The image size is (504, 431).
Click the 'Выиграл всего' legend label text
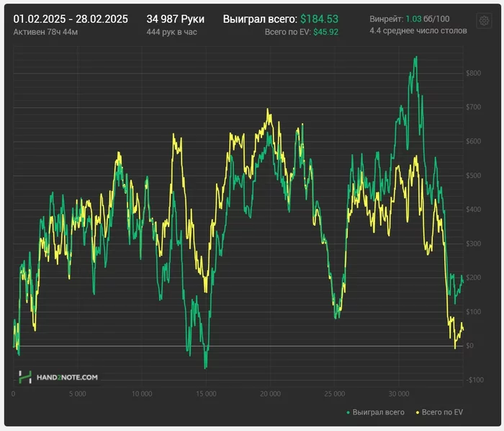(378, 412)
